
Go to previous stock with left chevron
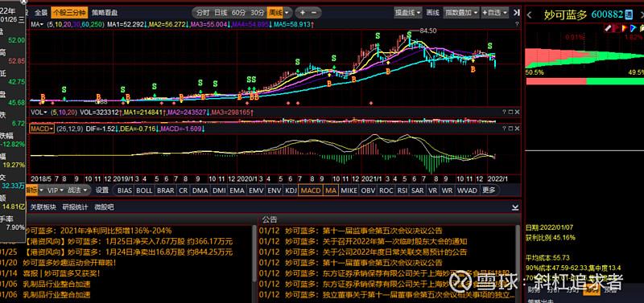point(530,15)
